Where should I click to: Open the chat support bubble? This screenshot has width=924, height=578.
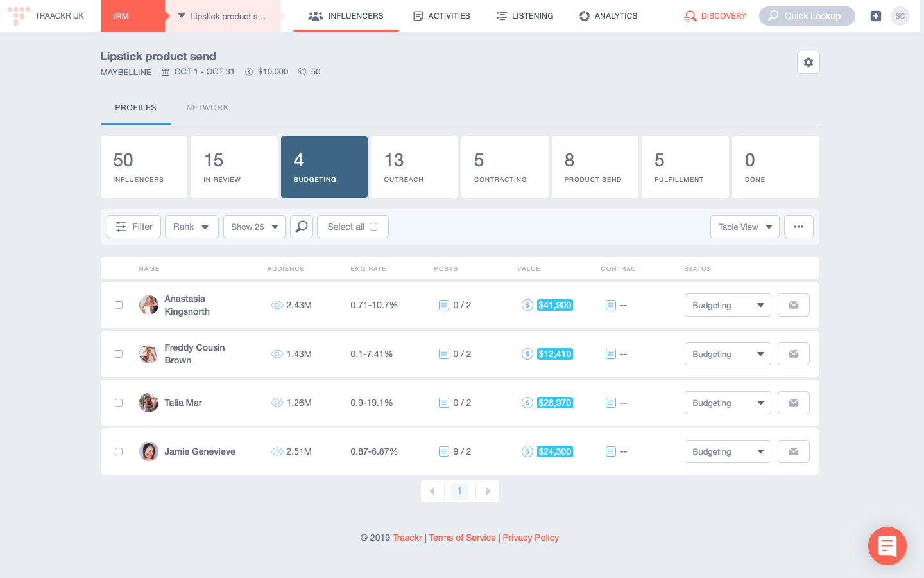click(x=887, y=546)
